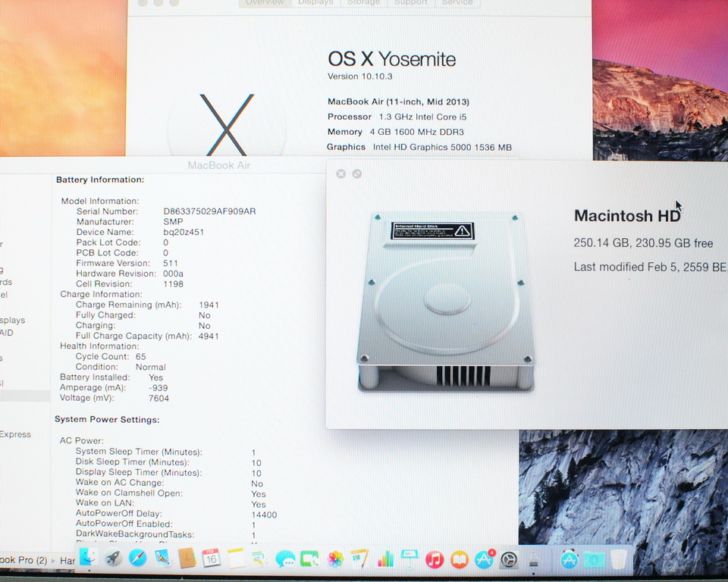Open Finder from the Dock
728x582 pixels.
(x=89, y=558)
